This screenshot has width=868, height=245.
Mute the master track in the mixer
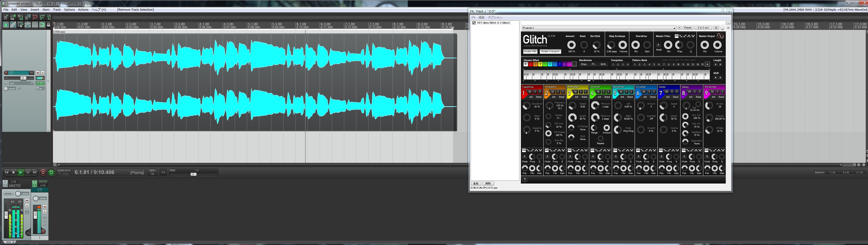(x=27, y=201)
